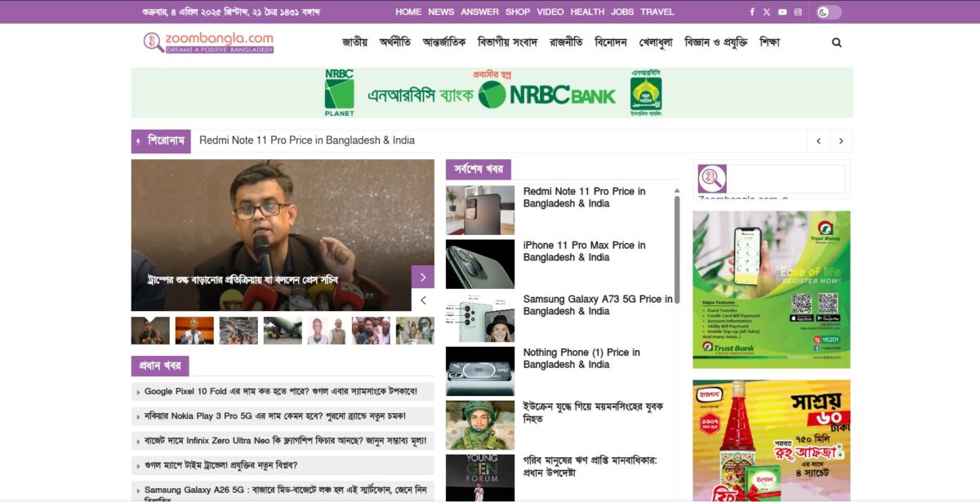Open রাজনীতি category menu
The height and width of the screenshot is (502, 980).
[566, 42]
